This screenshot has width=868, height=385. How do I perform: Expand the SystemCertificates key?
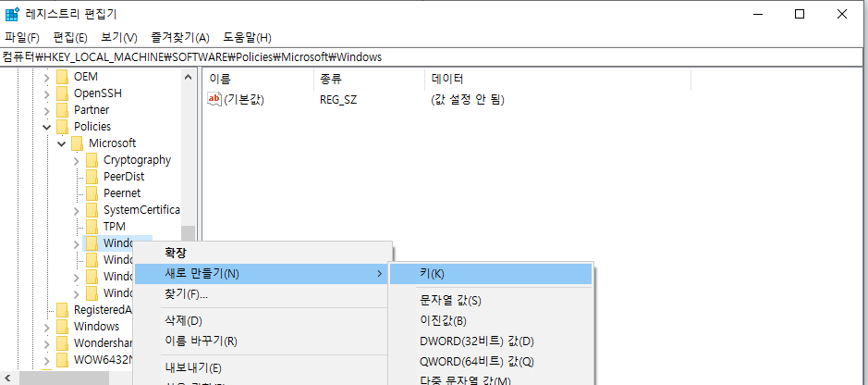[77, 210]
